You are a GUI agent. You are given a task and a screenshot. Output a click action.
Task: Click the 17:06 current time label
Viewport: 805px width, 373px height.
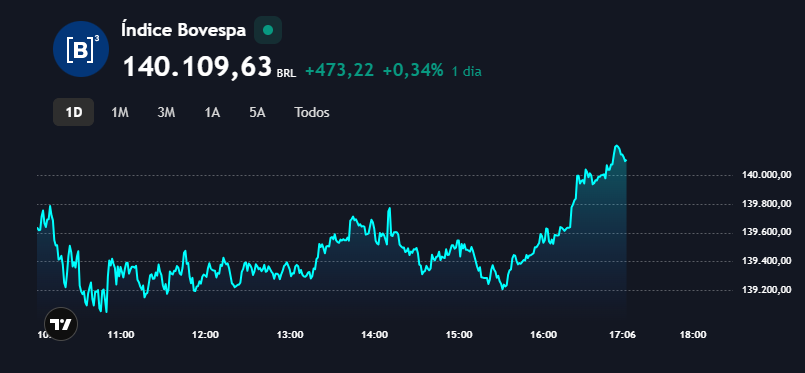click(621, 335)
